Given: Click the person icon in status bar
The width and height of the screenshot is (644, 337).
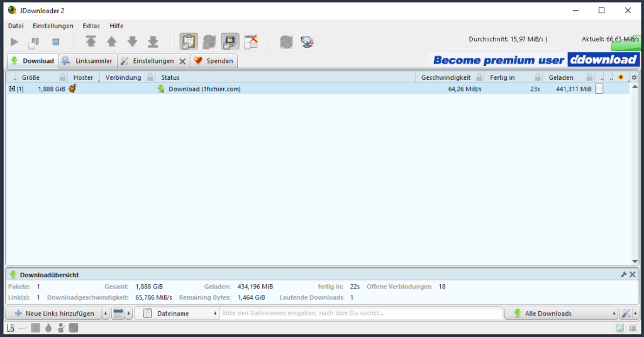Looking at the screenshot, I should (x=61, y=328).
